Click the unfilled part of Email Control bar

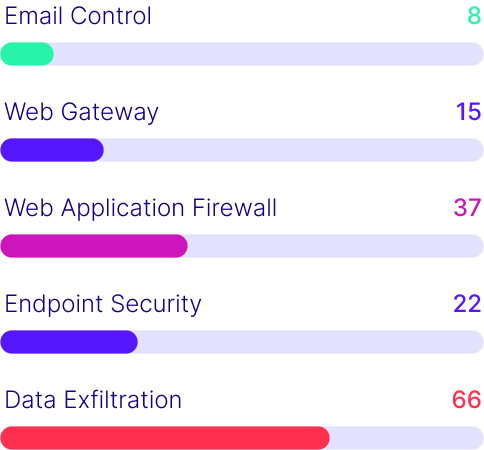268,54
